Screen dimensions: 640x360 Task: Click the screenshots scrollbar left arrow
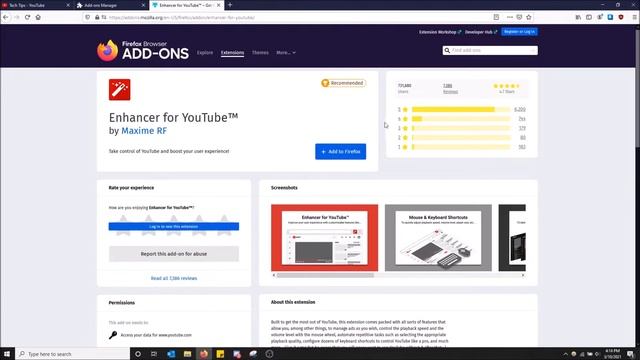point(274,276)
